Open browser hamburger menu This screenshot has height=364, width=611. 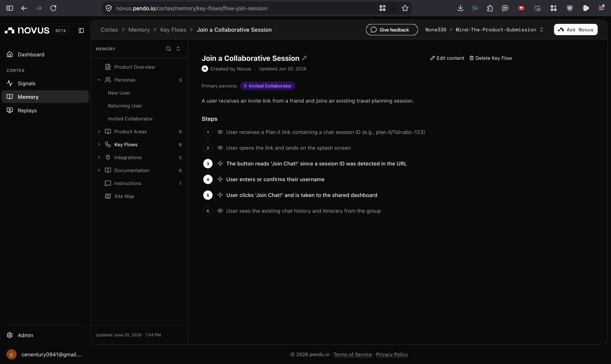(602, 8)
